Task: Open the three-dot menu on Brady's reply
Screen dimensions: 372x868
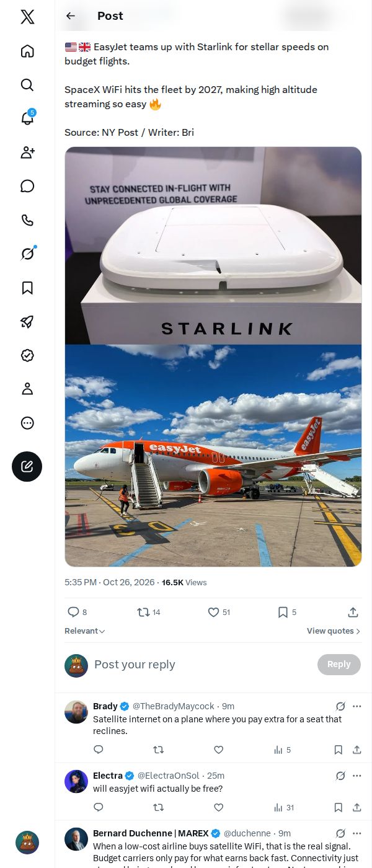Action: tap(356, 706)
